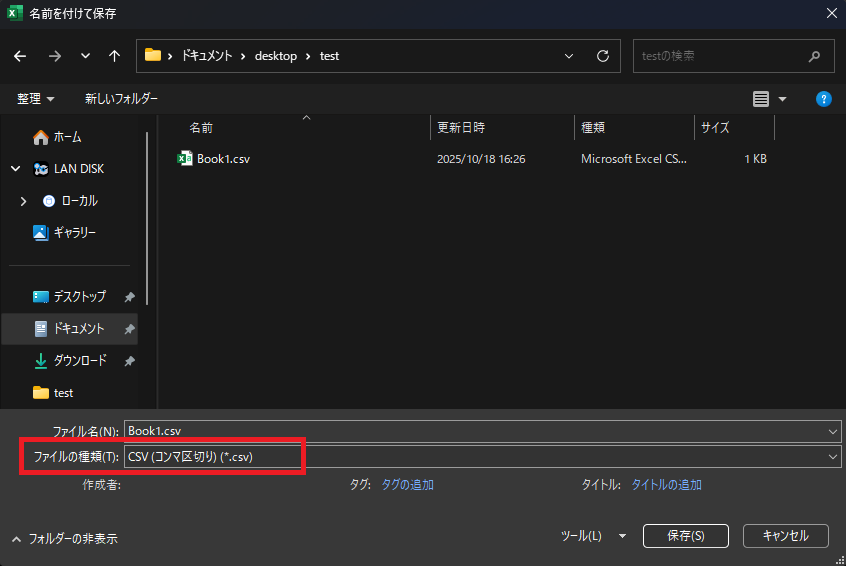846x566 pixels.
Task: Select LAN DISK in the navigation pane
Action: [79, 169]
